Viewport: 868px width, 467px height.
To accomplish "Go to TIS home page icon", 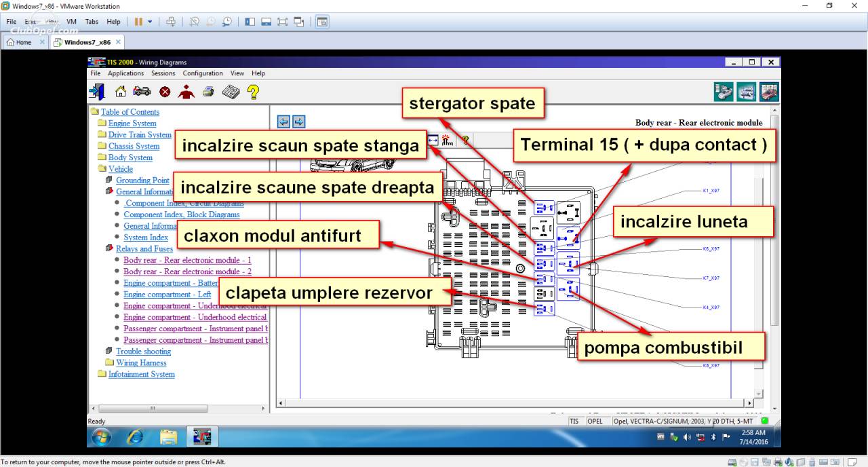I will point(121,92).
